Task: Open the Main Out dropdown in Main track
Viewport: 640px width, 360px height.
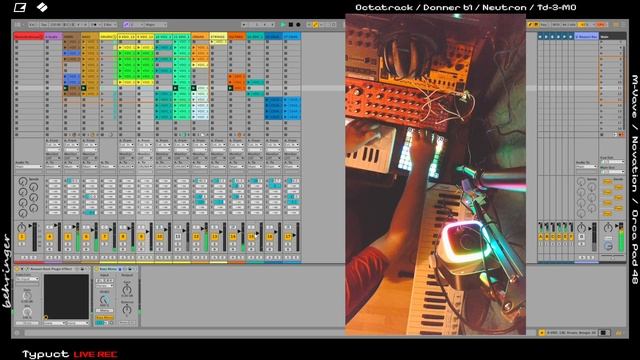Action: [612, 171]
